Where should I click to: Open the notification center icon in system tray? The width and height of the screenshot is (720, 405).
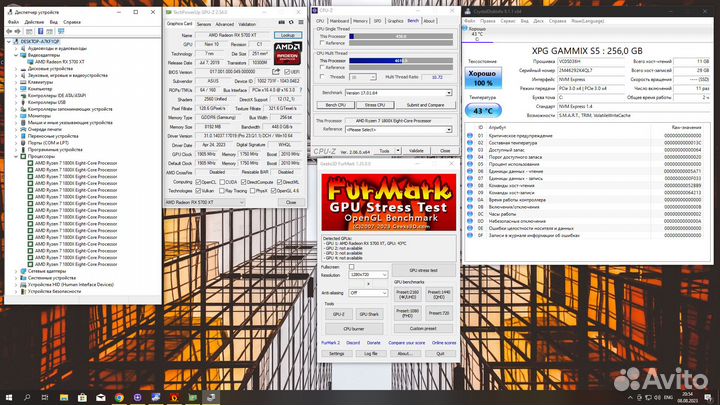pyautogui.click(x=708, y=397)
